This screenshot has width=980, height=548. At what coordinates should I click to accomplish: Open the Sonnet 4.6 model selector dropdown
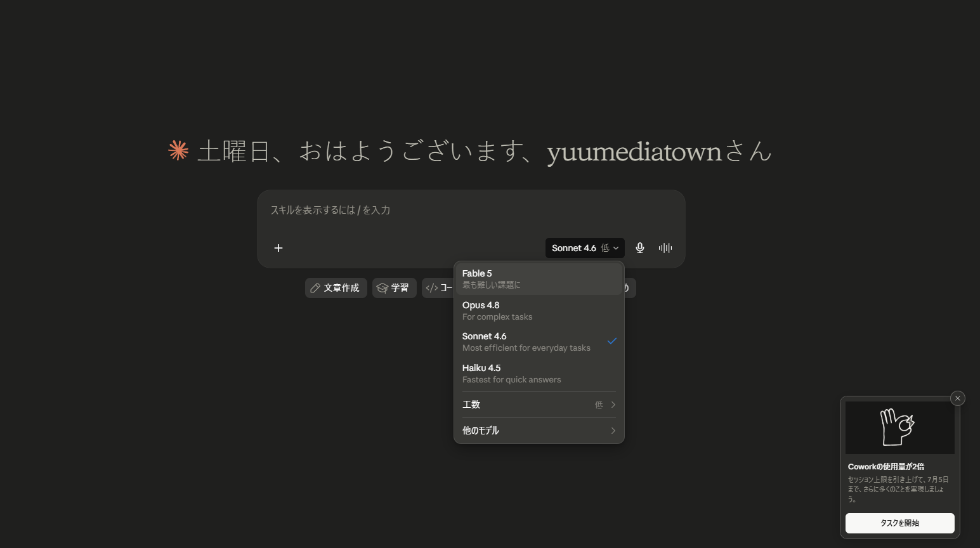[x=585, y=248]
